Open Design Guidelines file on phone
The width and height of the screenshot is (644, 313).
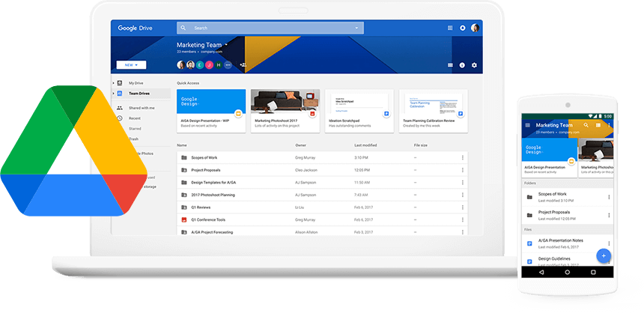pos(568,261)
